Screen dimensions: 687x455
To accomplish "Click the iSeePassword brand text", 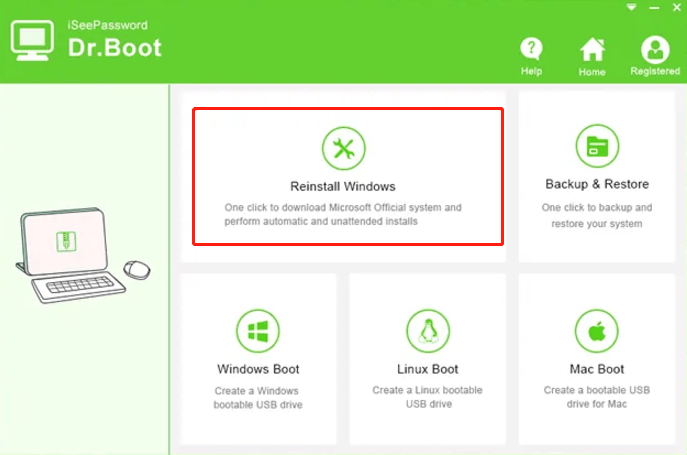I will (x=107, y=25).
